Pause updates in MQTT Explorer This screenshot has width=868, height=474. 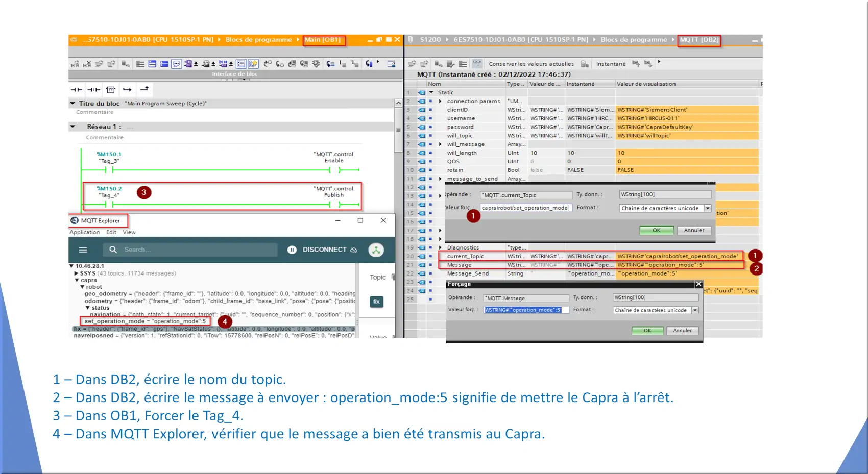click(x=292, y=250)
